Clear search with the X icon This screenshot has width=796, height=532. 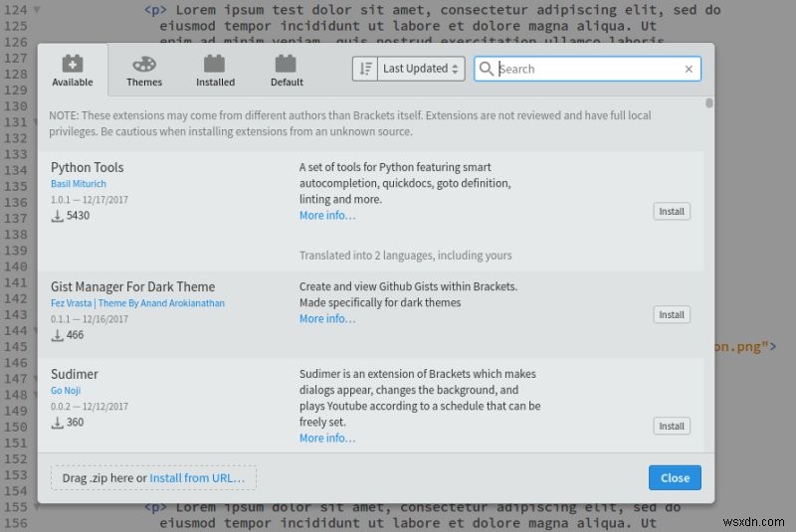pyautogui.click(x=689, y=69)
